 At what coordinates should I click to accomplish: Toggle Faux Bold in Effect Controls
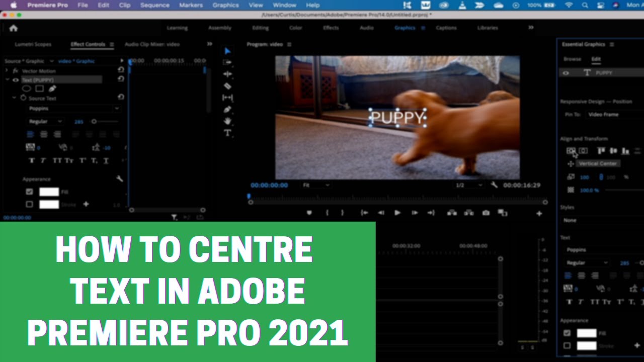tap(32, 161)
